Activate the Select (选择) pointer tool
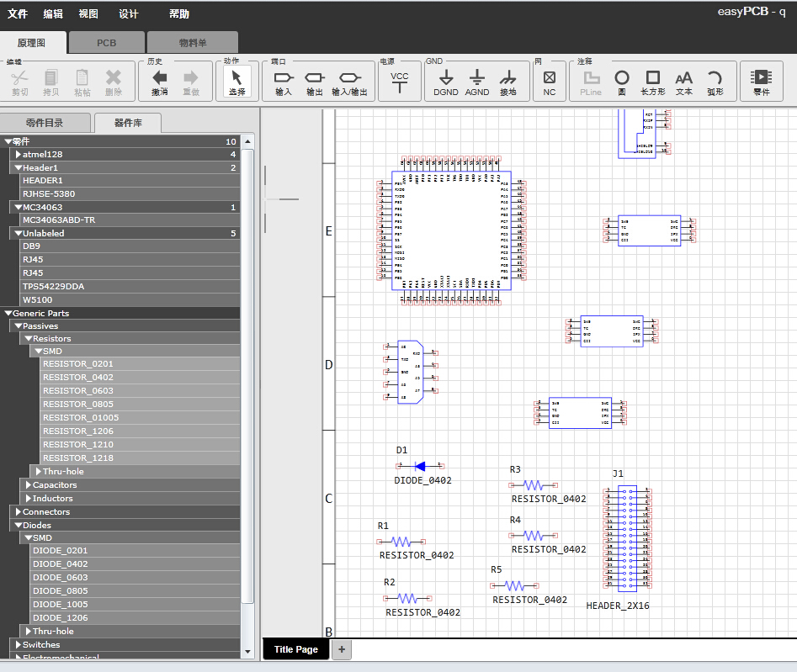The image size is (797, 672). 236,82
